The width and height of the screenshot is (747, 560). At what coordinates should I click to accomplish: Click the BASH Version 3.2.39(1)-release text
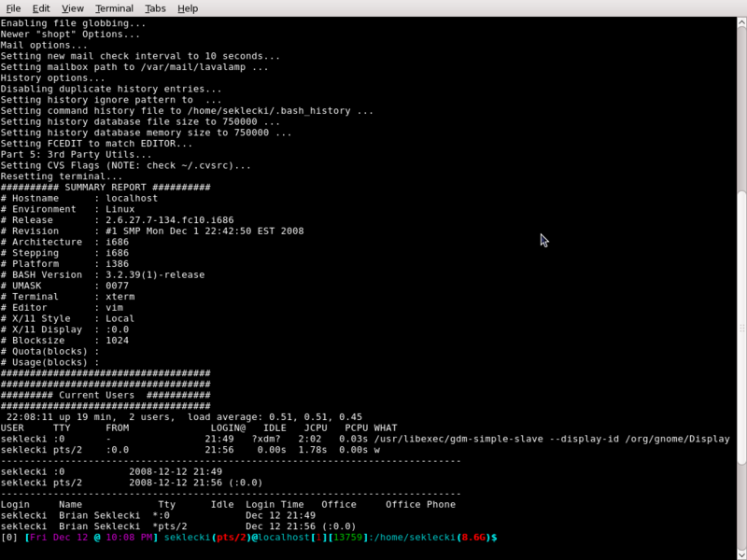(155, 274)
